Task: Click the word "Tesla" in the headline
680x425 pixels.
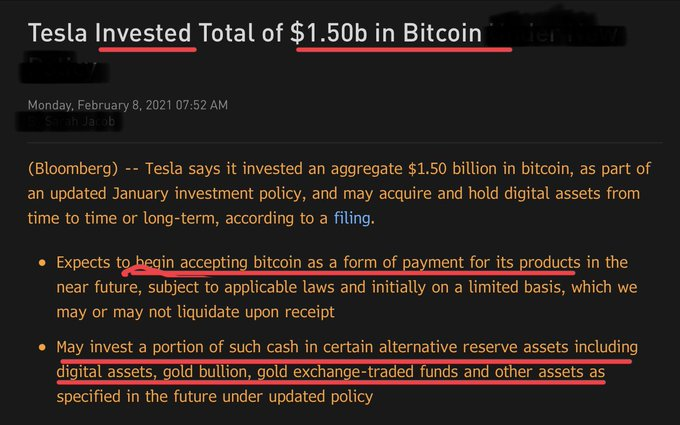Action: (x=57, y=33)
